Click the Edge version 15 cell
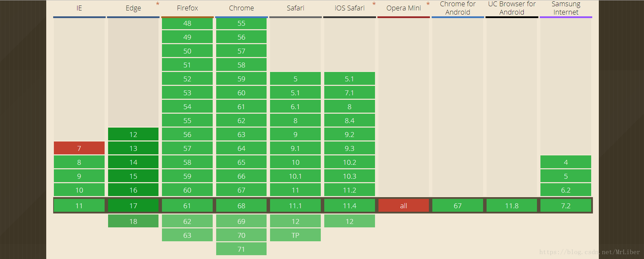Image resolution: width=644 pixels, height=259 pixels. pyautogui.click(x=133, y=176)
